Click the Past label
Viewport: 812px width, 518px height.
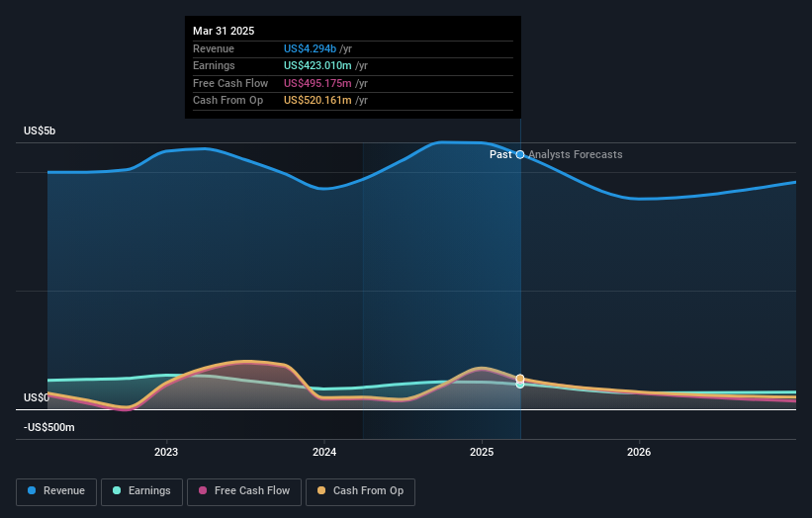point(500,155)
